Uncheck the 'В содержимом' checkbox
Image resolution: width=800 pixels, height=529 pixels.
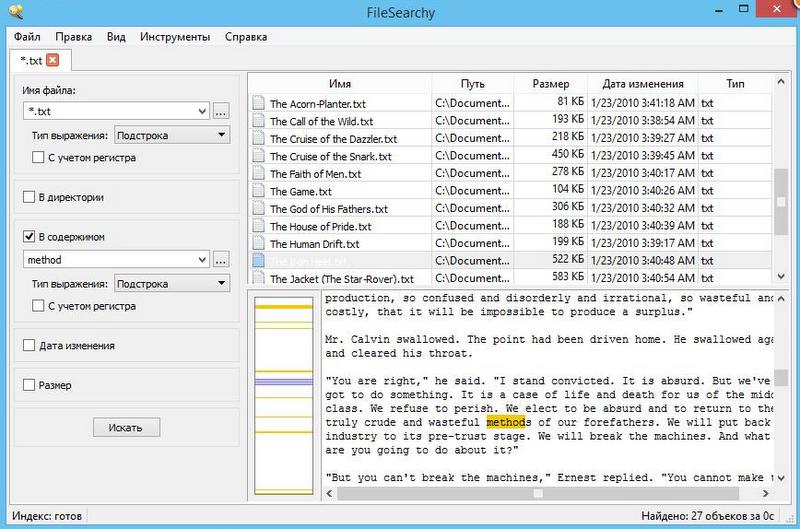tap(29, 237)
